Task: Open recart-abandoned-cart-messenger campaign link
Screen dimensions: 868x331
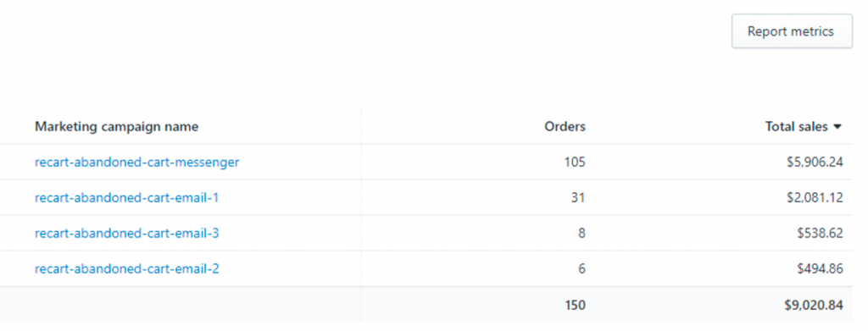Action: 136,162
